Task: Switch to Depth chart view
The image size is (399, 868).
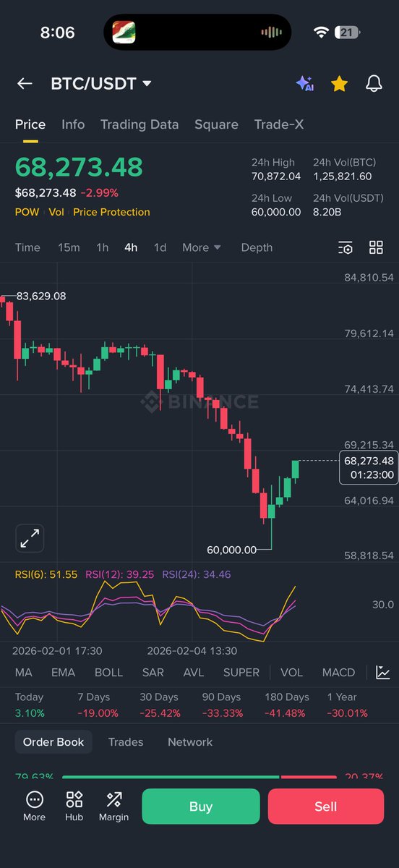Action: tap(257, 247)
